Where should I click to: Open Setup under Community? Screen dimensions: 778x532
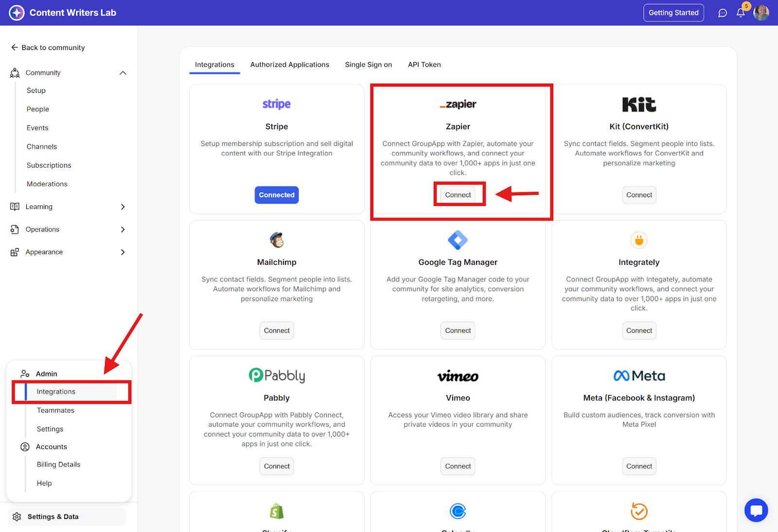[36, 90]
